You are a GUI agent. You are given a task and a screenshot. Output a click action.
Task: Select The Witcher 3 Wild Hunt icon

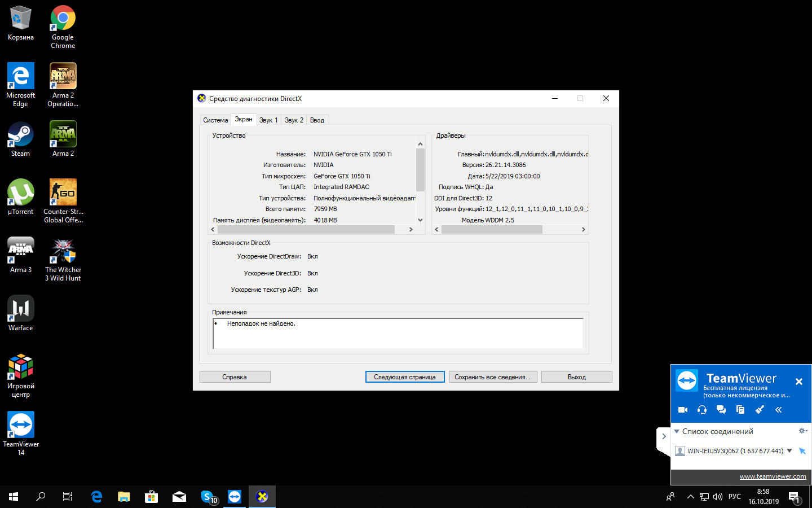[63, 260]
